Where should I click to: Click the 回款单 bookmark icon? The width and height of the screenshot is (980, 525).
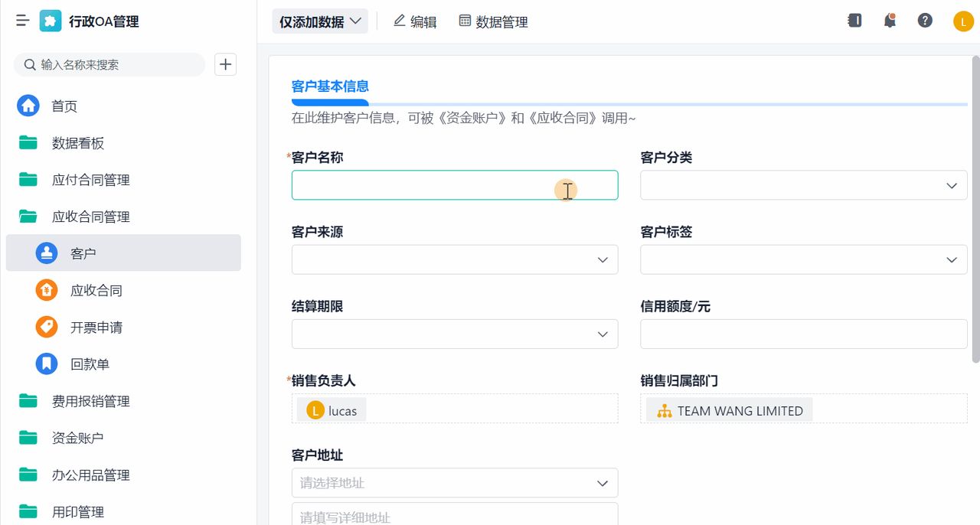tap(47, 364)
